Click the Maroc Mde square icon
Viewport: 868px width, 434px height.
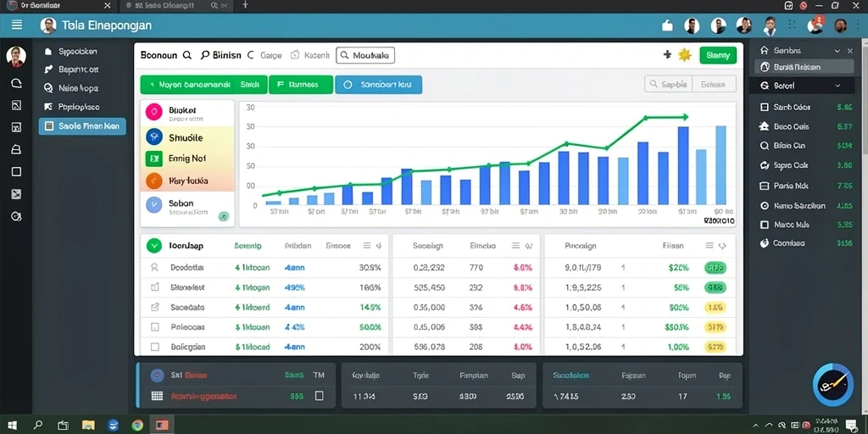coord(765,225)
